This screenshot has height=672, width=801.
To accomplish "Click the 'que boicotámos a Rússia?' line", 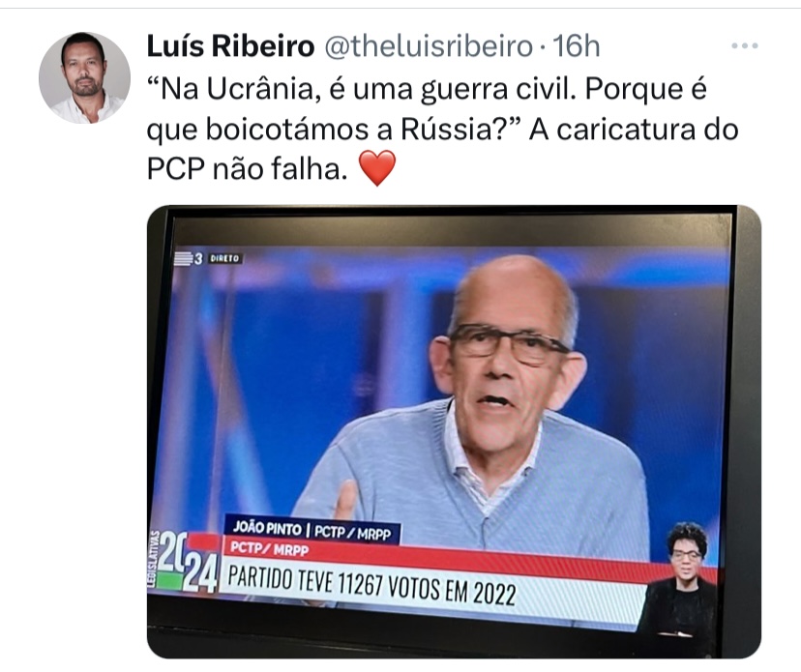I will (334, 130).
